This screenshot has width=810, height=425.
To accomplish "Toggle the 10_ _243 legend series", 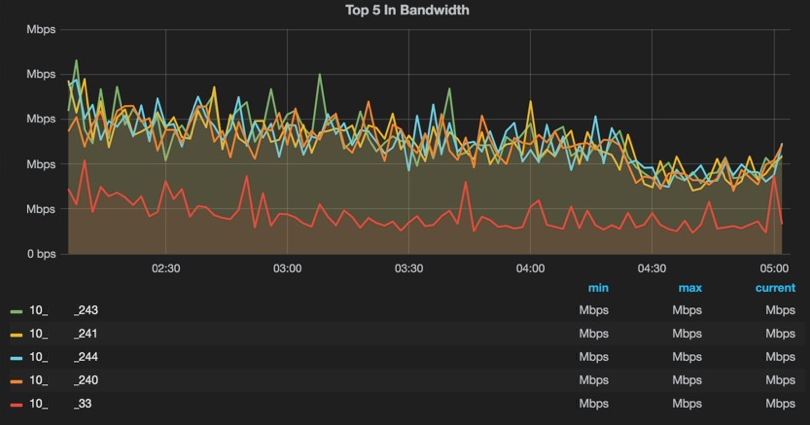I will coord(64,310).
